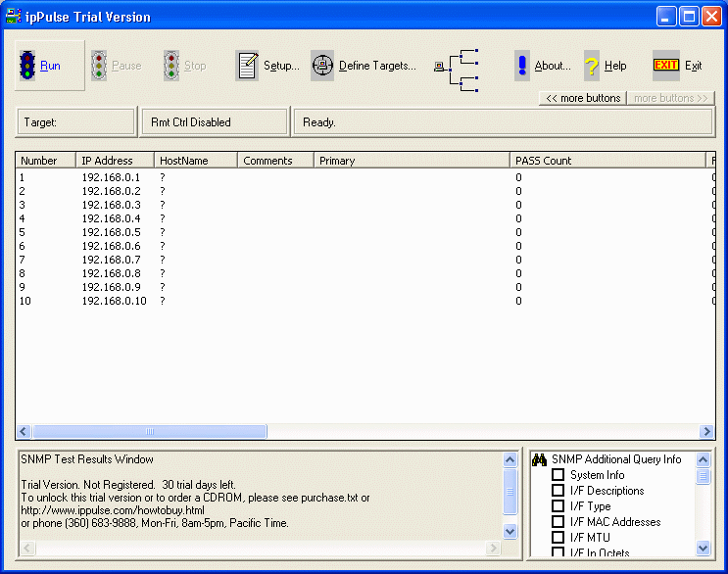The width and height of the screenshot is (728, 574).
Task: Click the PASS Count column header
Action: coord(607,161)
